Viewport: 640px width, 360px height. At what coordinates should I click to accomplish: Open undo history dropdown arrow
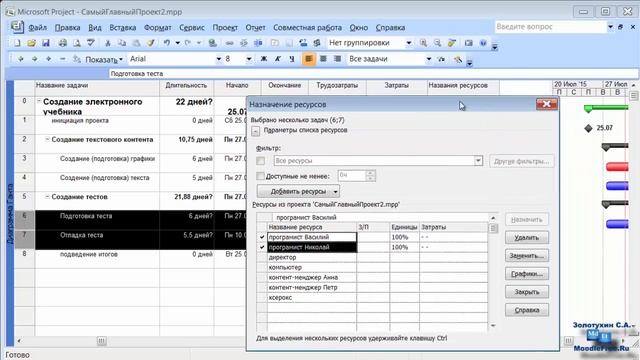178,43
